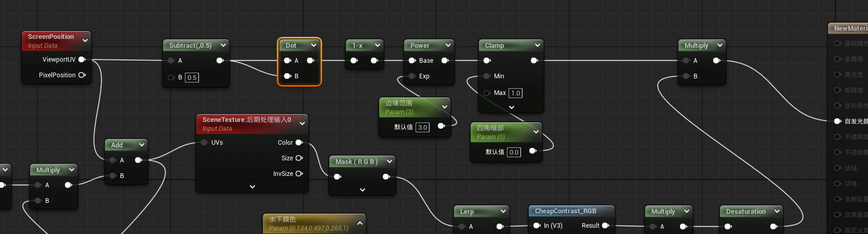Viewport: 868px width, 234px height.
Task: Toggle the Desaturation node header dropdown arrow
Action: pos(777,212)
